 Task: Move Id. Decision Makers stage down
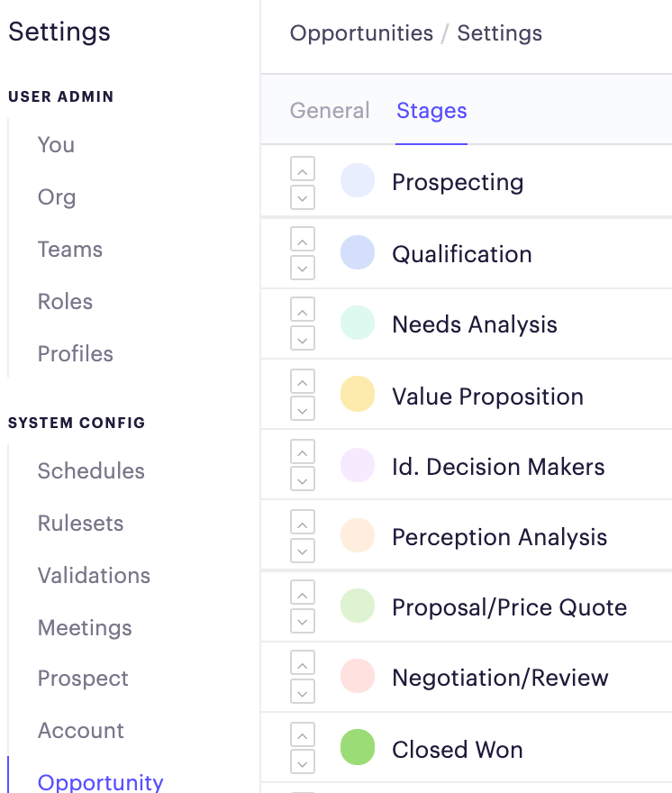tap(303, 479)
